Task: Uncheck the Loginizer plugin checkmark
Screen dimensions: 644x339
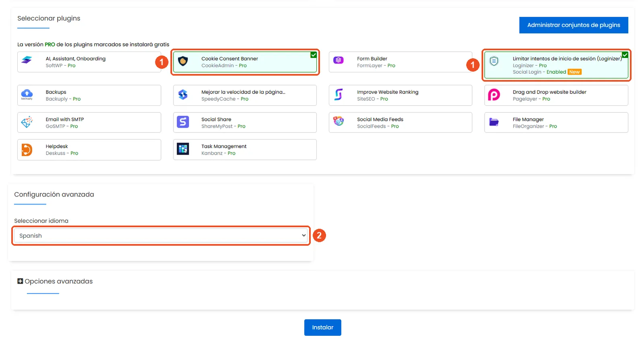Action: click(625, 55)
